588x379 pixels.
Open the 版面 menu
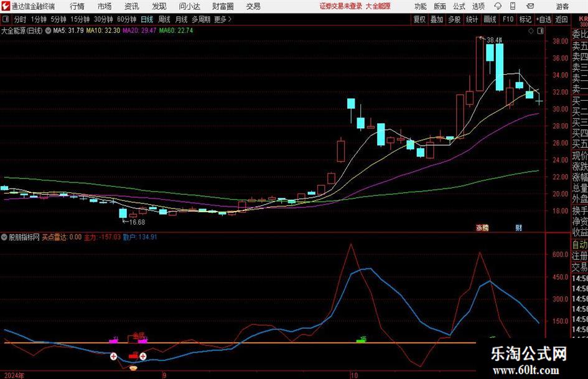point(439,6)
